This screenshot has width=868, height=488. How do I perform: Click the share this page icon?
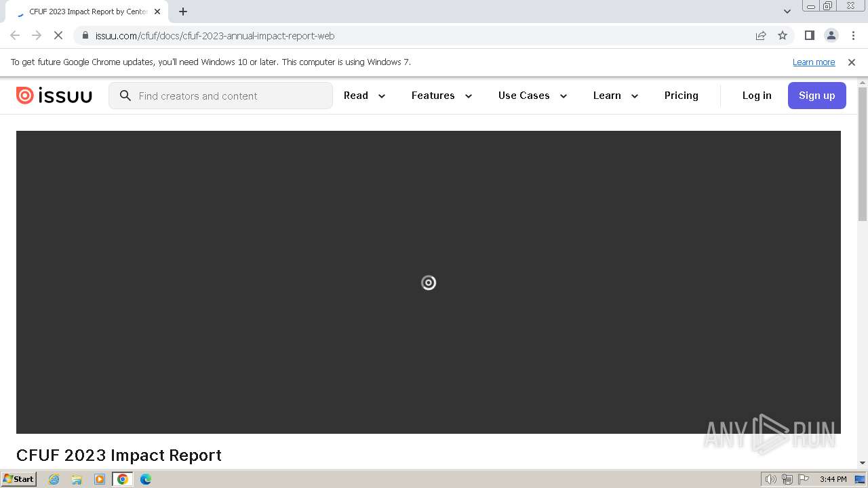point(761,35)
